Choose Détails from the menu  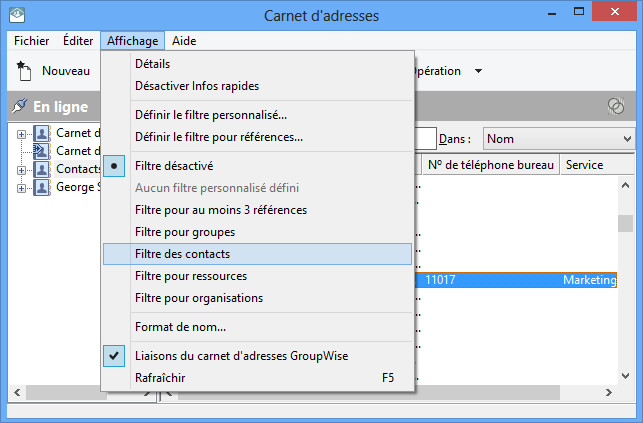[257, 64]
